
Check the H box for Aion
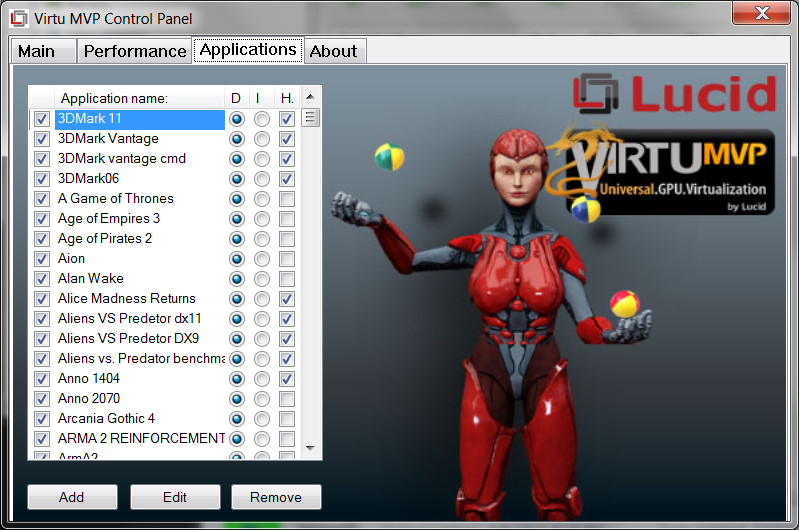coord(287,259)
